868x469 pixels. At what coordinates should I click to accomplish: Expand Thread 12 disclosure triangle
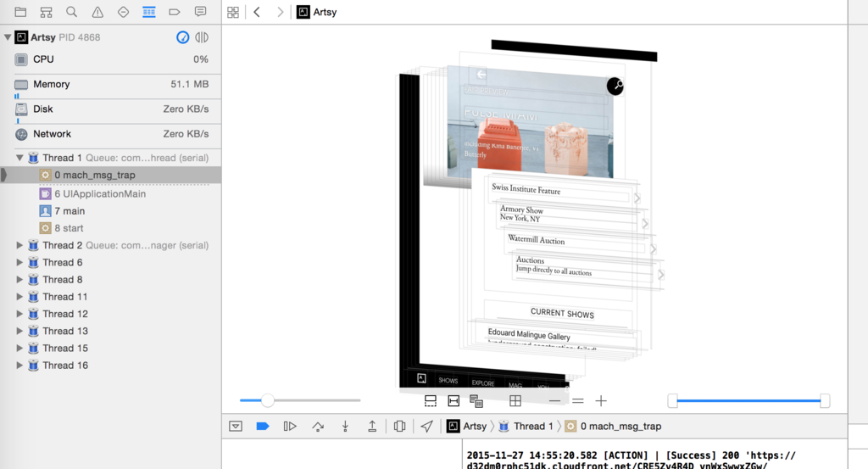point(19,314)
